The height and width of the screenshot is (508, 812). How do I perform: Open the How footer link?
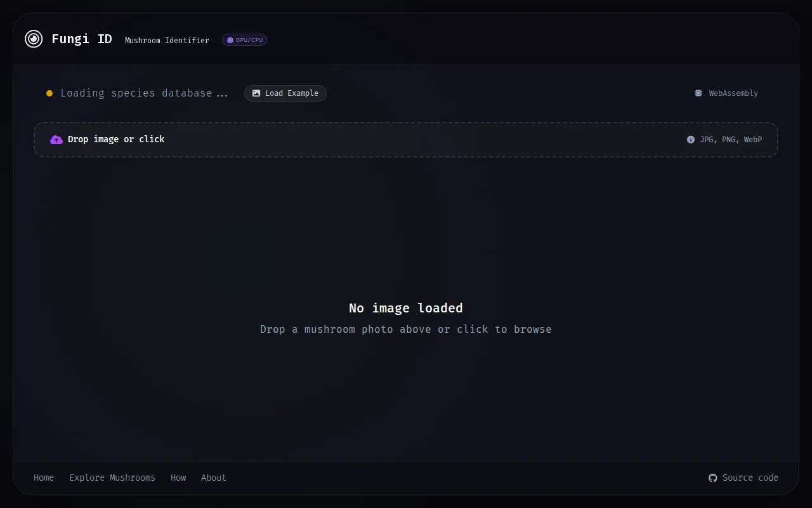point(178,478)
